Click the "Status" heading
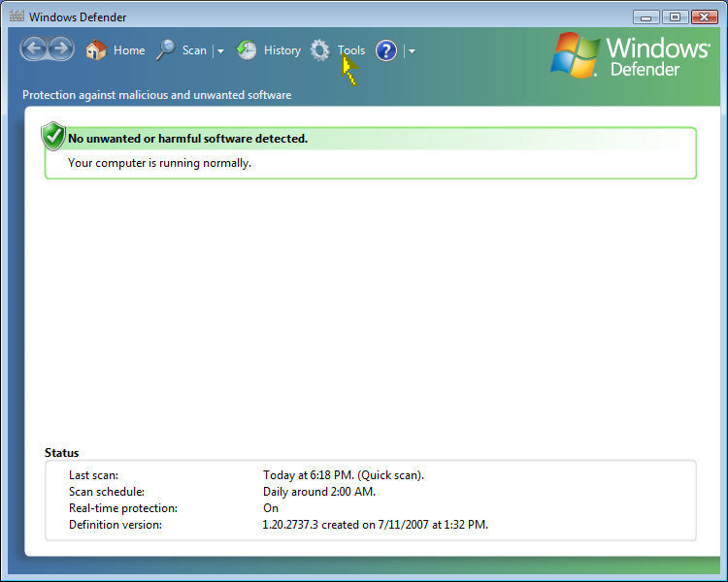Image resolution: width=728 pixels, height=582 pixels. click(x=62, y=453)
